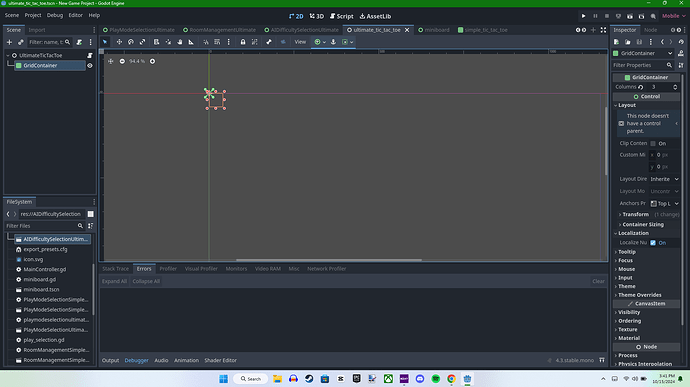The height and width of the screenshot is (387, 690).
Task: Open the Layout Direction dropdown
Action: pyautogui.click(x=664, y=179)
